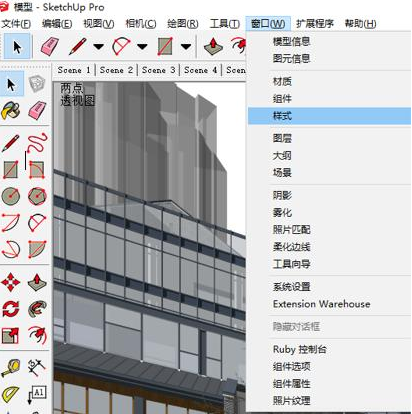Click the Make Component tool

pos(37,84)
